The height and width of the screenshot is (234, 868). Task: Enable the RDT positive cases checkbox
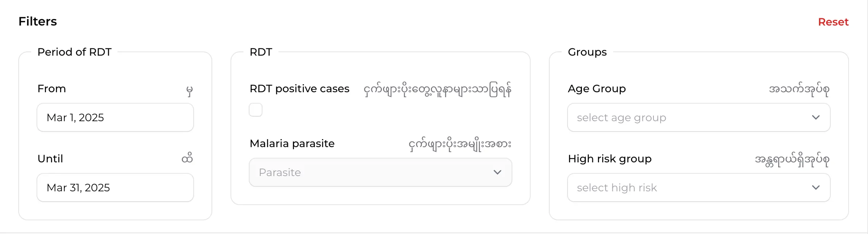point(256,110)
